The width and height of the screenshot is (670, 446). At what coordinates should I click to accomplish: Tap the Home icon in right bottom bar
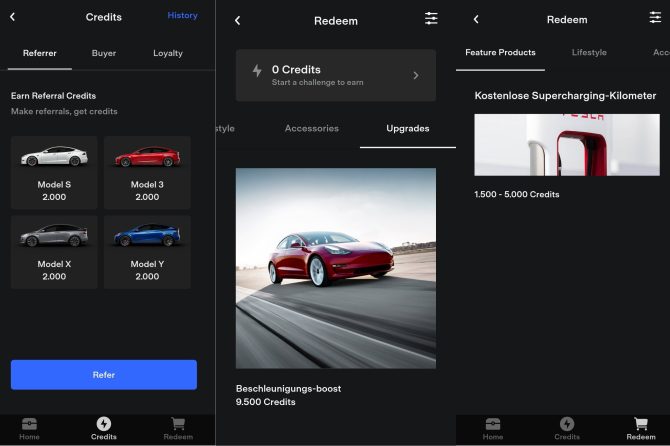click(x=493, y=428)
